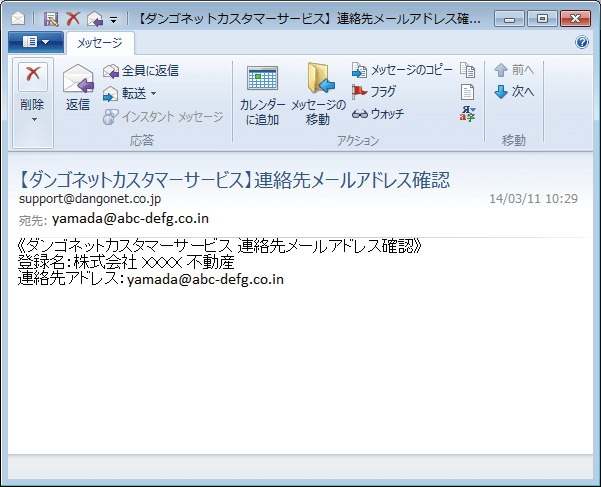Click the Reply (返信) button
Image resolution: width=601 pixels, height=487 pixels.
point(77,86)
